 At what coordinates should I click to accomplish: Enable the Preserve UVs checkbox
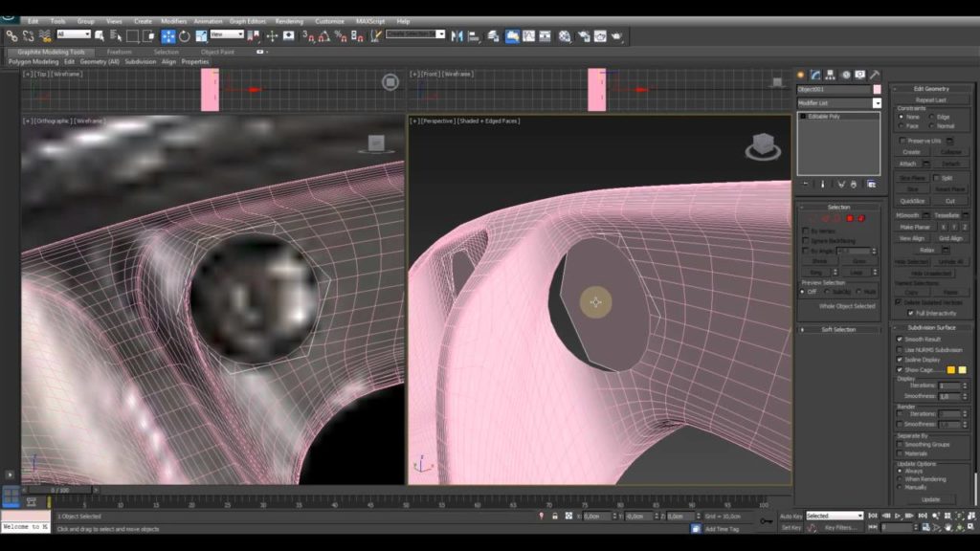click(x=902, y=141)
